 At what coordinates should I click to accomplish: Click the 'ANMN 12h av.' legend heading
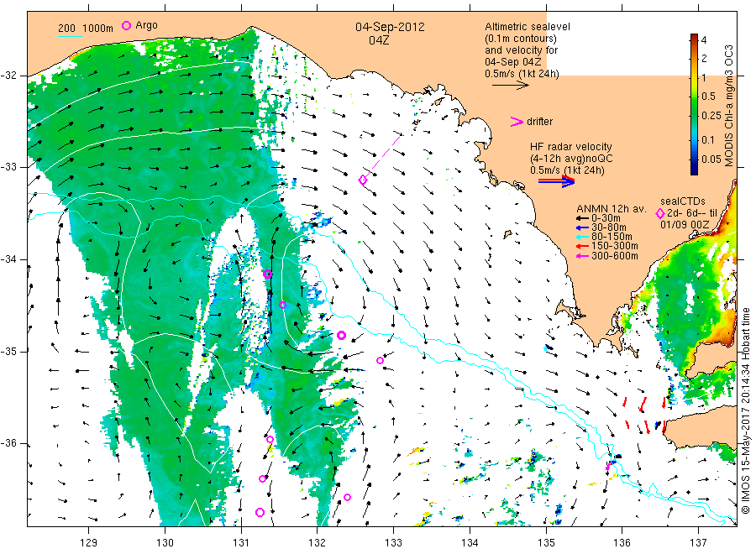(x=612, y=209)
